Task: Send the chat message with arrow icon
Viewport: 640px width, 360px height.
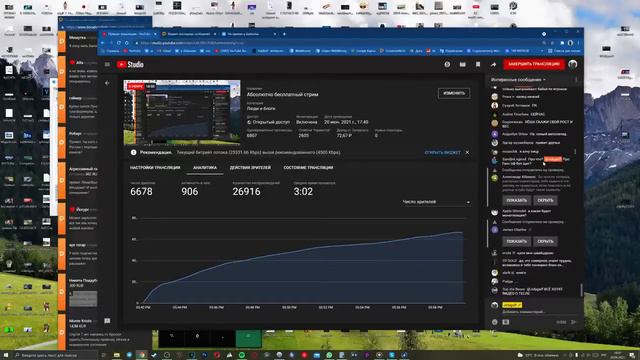Action: tap(573, 322)
